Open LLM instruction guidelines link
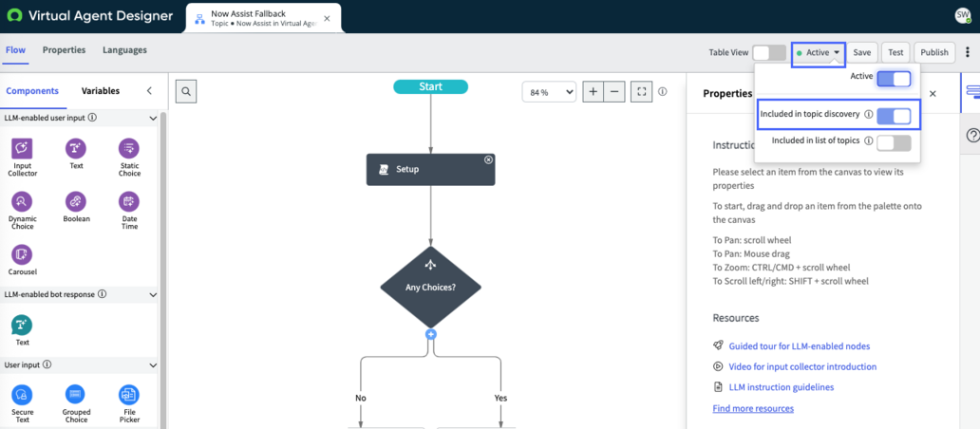 (782, 387)
